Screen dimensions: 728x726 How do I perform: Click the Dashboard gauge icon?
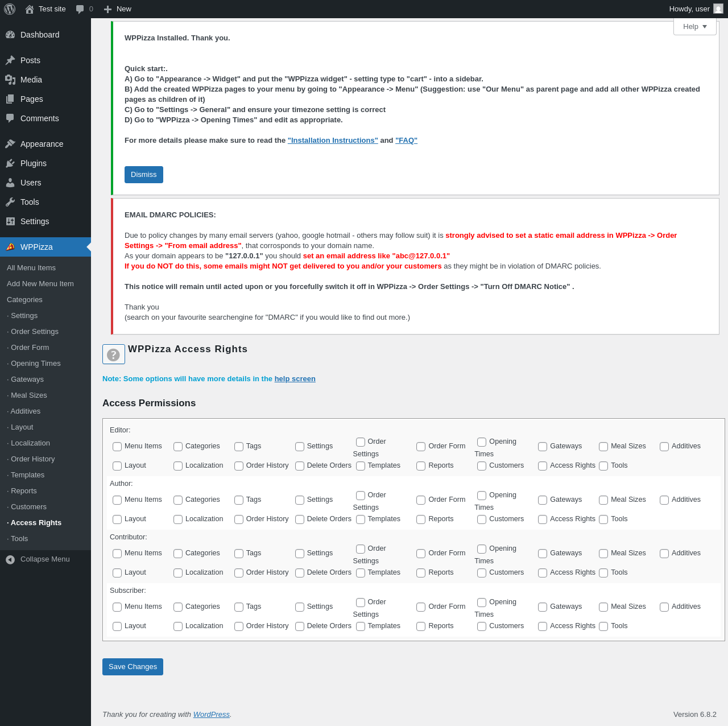pyautogui.click(x=10, y=35)
